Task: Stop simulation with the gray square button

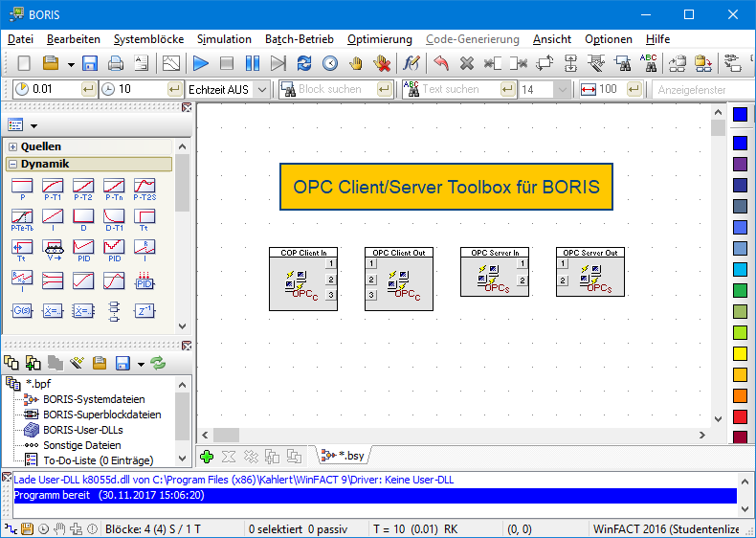Action: coord(227,63)
